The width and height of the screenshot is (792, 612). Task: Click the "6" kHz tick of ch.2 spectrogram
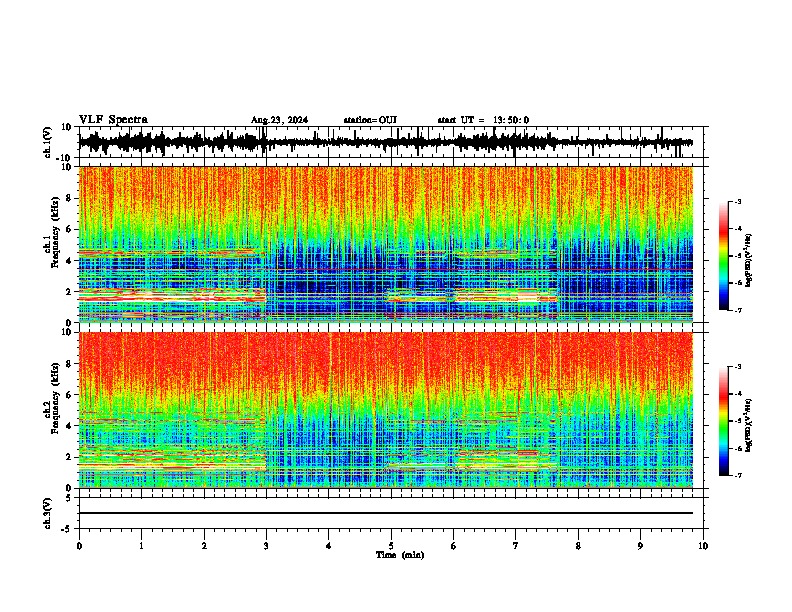[70, 394]
